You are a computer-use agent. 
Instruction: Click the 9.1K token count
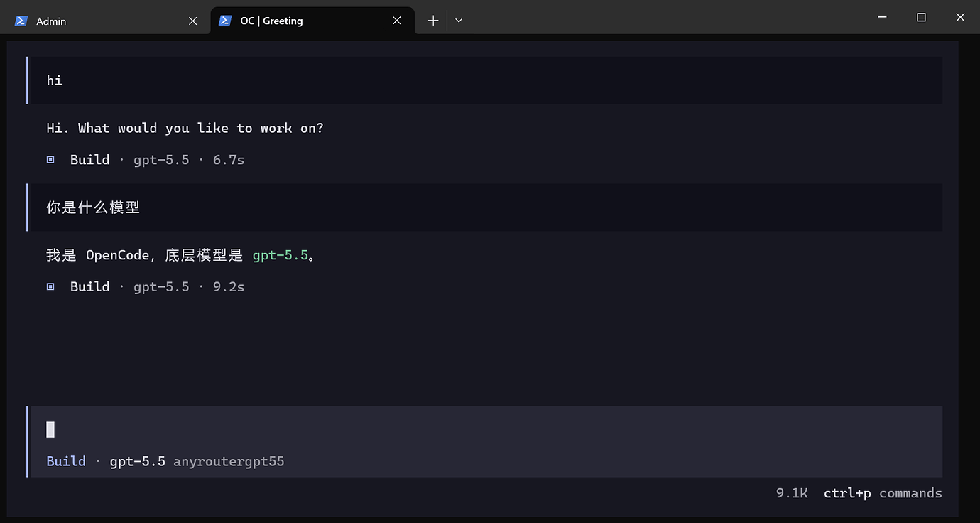pos(792,493)
